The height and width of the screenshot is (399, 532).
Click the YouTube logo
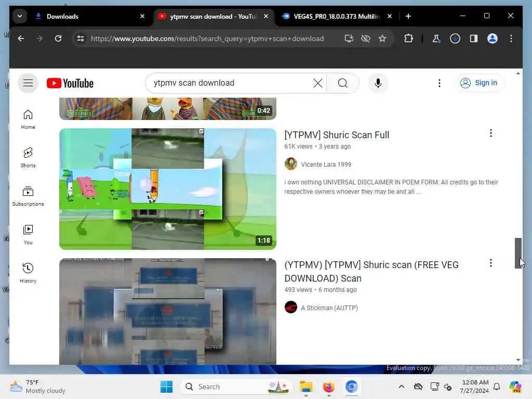tap(70, 83)
